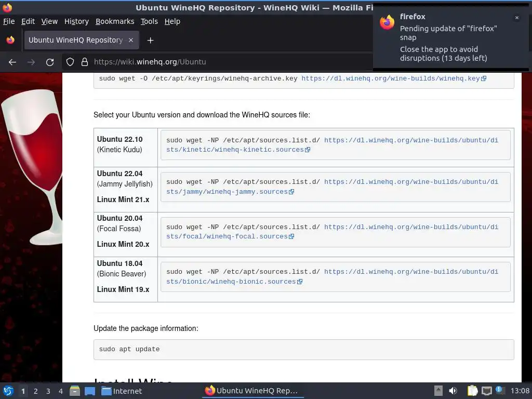
Task: Click the Linux Mint 19.x label
Action: [x=123, y=289]
